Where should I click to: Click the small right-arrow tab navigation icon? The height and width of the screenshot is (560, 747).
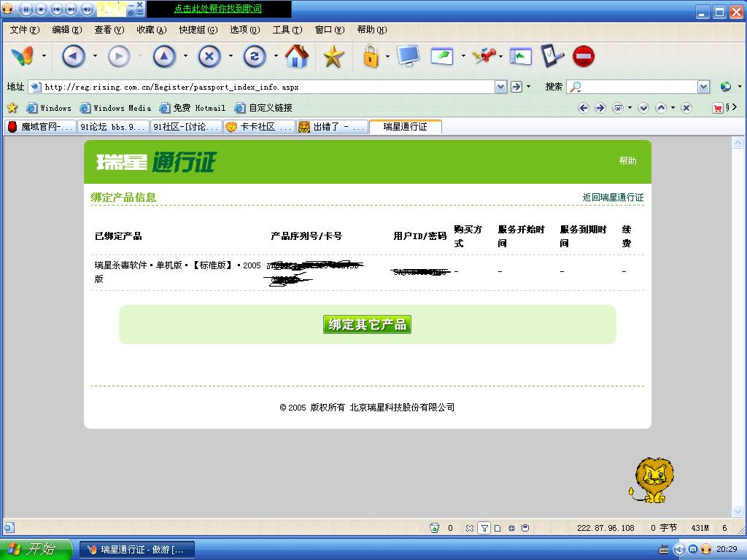(x=600, y=108)
